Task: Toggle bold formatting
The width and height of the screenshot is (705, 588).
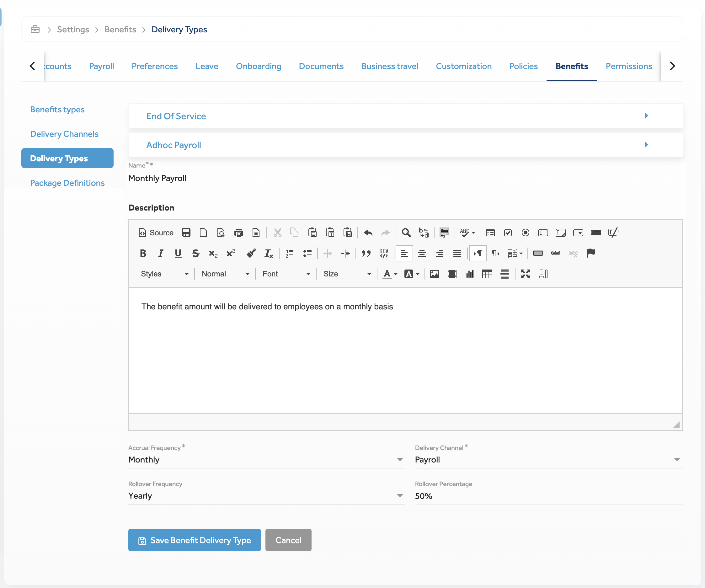Action: [143, 254]
